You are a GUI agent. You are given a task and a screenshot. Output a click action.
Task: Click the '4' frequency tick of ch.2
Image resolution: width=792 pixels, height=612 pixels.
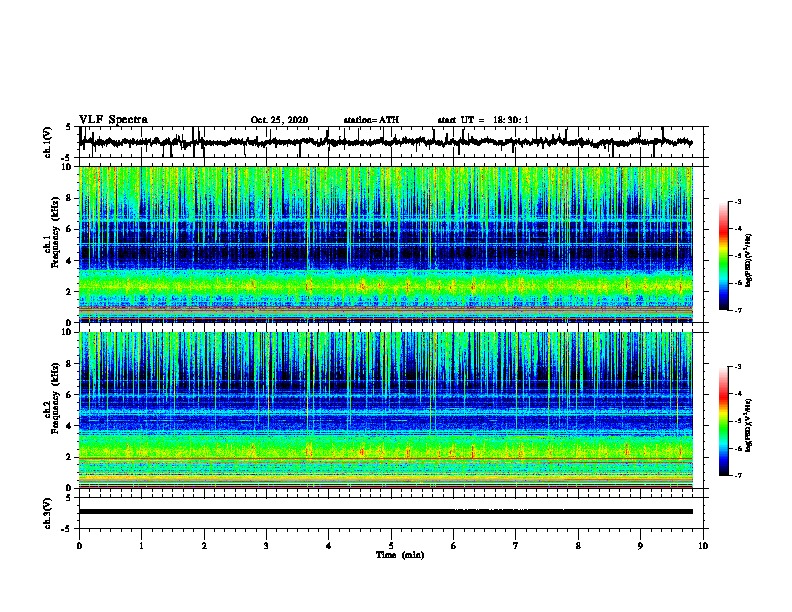tap(71, 426)
